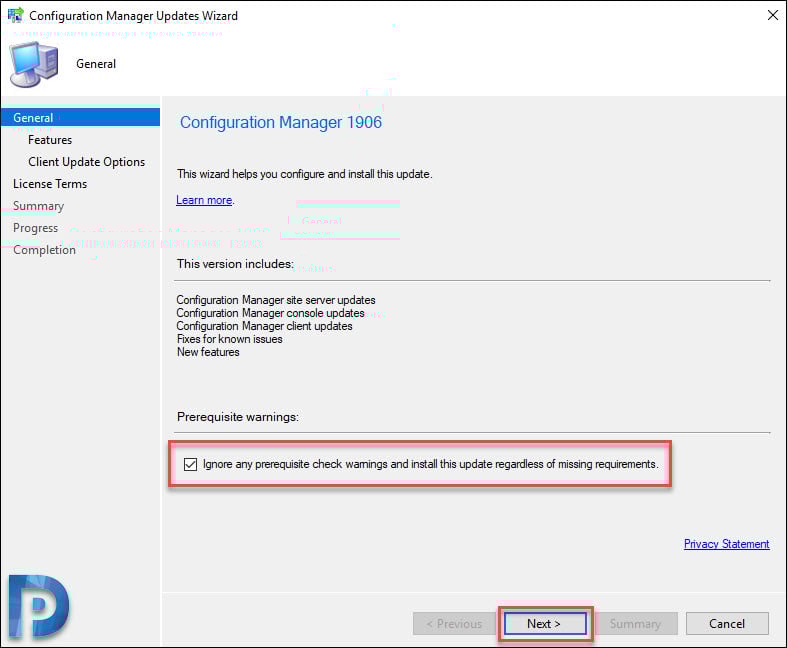Open the Features wizard step
The width and height of the screenshot is (787, 648).
click(50, 140)
